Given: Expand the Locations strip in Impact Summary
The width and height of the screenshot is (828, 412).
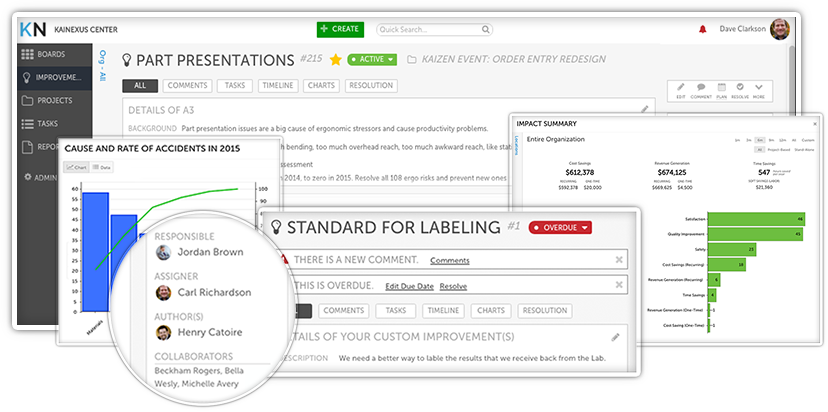Looking at the screenshot, I should click(516, 145).
